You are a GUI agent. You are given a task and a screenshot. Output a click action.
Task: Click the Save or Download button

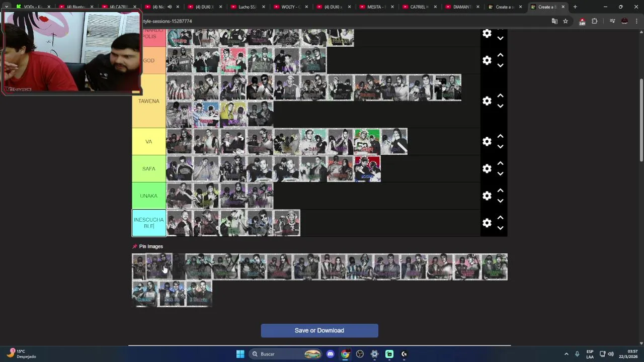[319, 330]
